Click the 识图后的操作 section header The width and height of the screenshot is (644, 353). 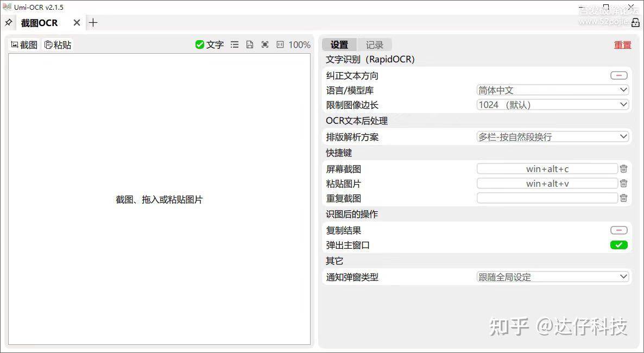(x=351, y=214)
